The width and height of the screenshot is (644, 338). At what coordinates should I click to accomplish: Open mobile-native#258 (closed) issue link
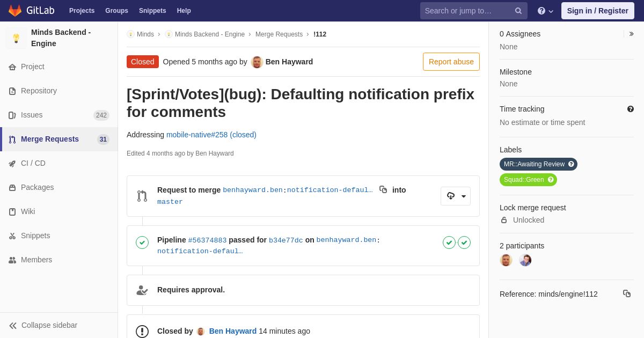click(x=211, y=135)
